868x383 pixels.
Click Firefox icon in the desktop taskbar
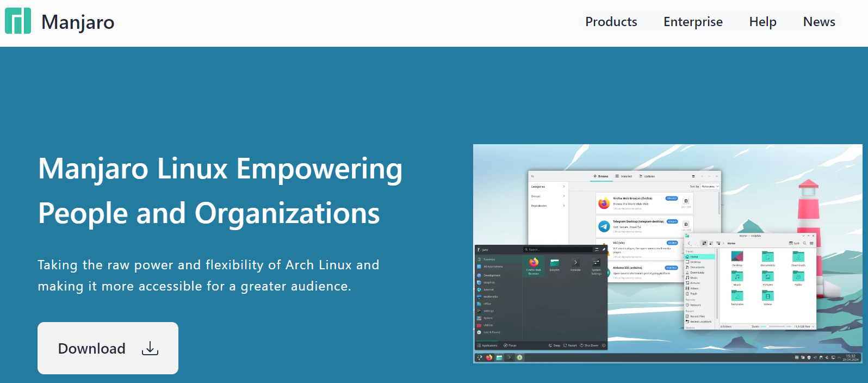(489, 357)
